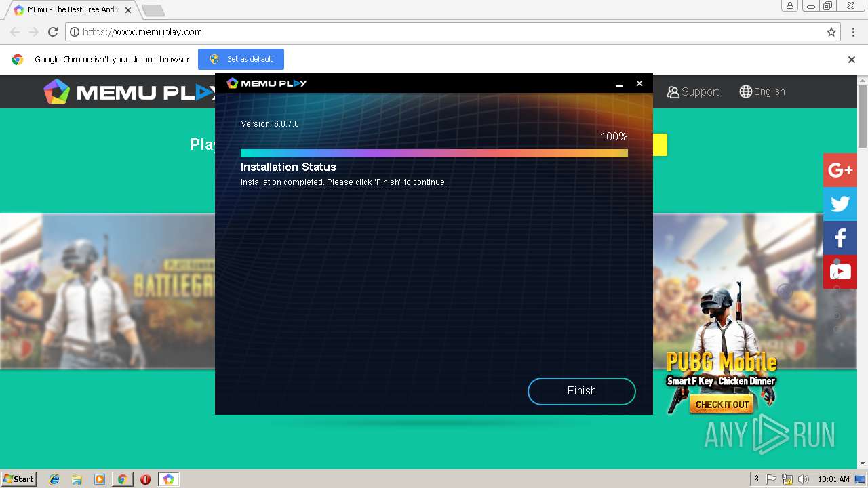
Task: Minimize the Chrome window
Action: (810, 6)
